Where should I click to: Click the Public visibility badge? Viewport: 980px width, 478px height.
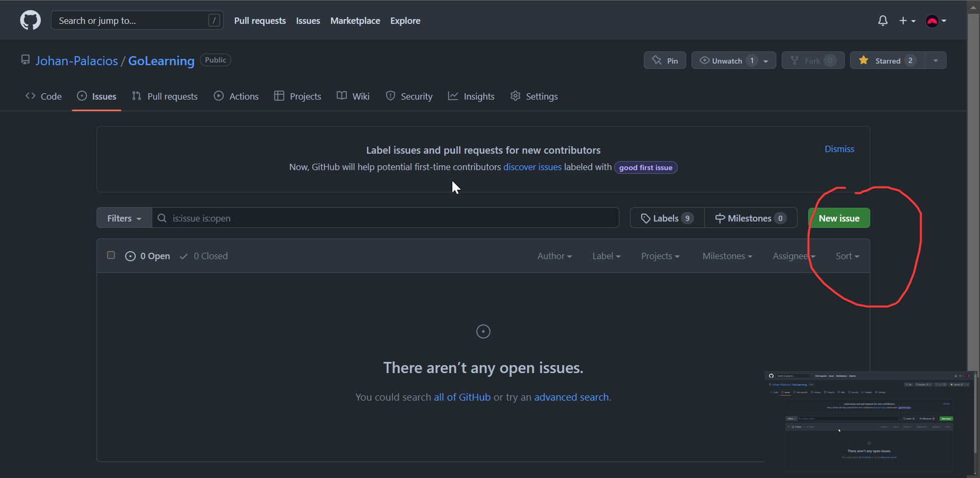click(215, 60)
